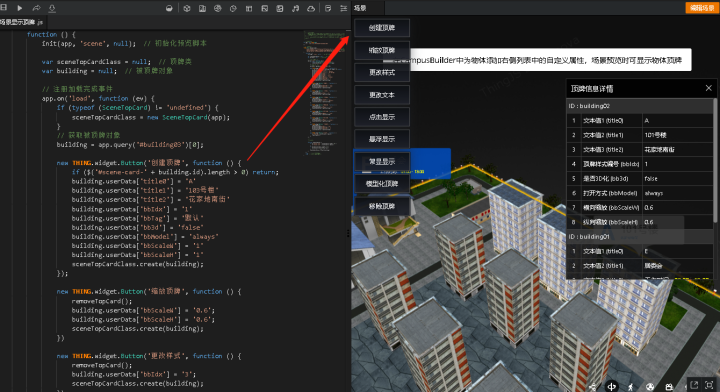This screenshot has height=392, width=720.
Task: Open the settings sliders icon in the toolbar
Action: (343, 8)
